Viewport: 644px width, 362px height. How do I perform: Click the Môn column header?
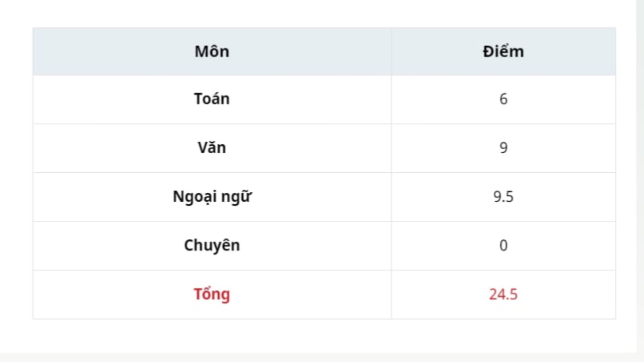pyautogui.click(x=212, y=52)
